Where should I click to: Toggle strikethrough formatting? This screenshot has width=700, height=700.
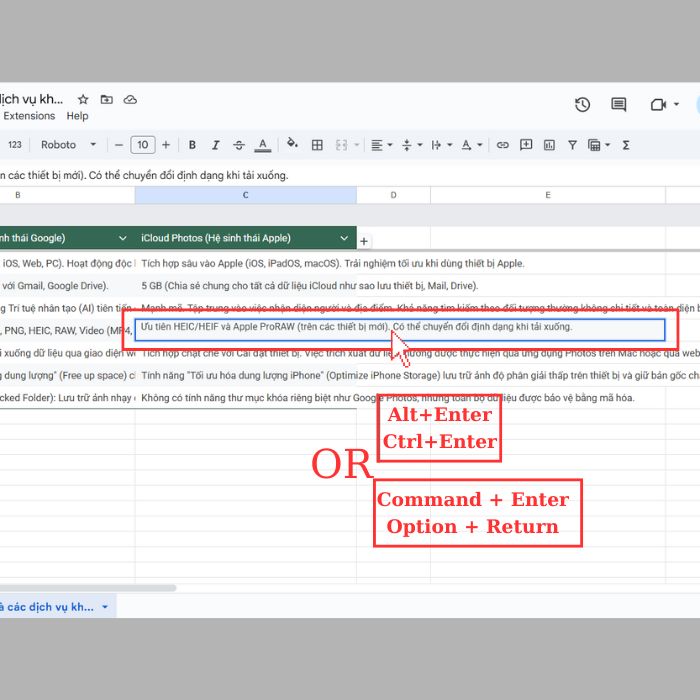tap(239, 145)
